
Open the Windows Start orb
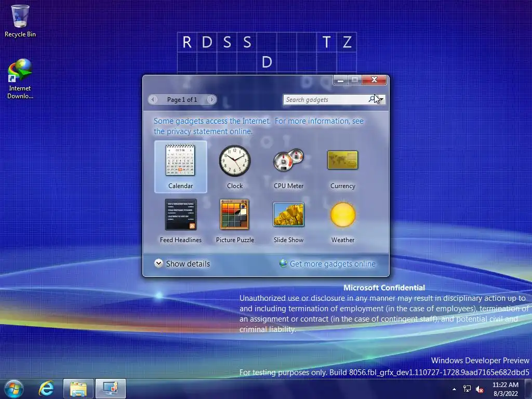pos(14,389)
